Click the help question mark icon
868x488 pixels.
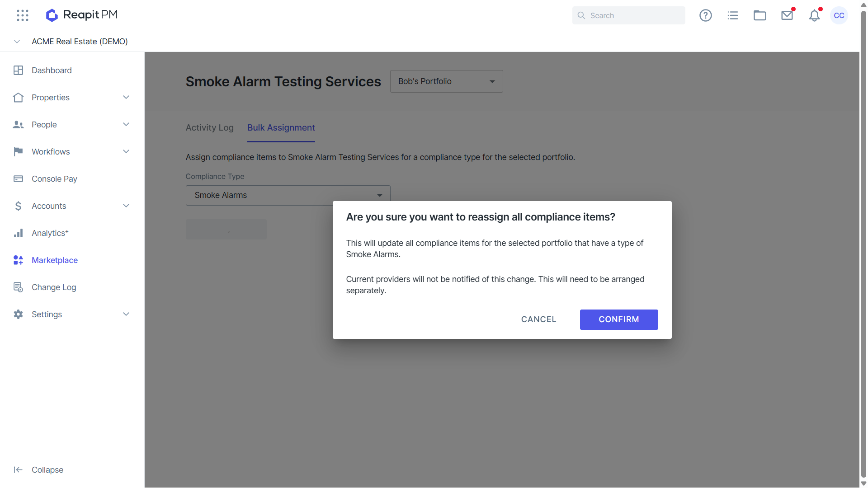pos(706,15)
